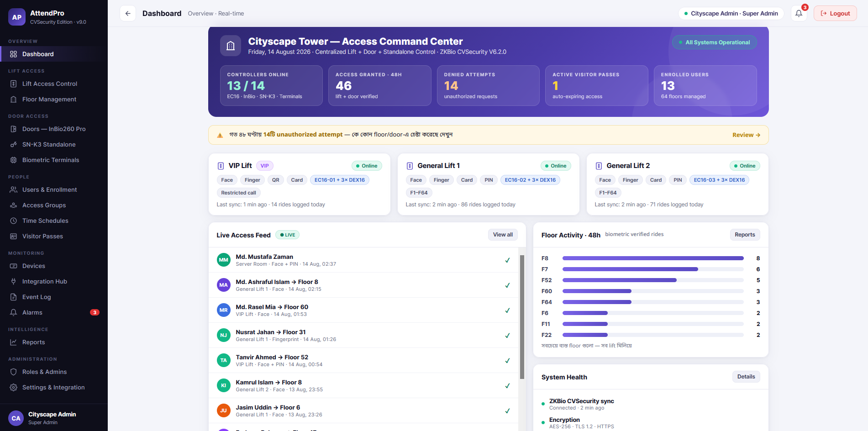Viewport: 868px width, 431px height.
Task: Click the General Lift 2 elevator icon
Action: pos(599,166)
